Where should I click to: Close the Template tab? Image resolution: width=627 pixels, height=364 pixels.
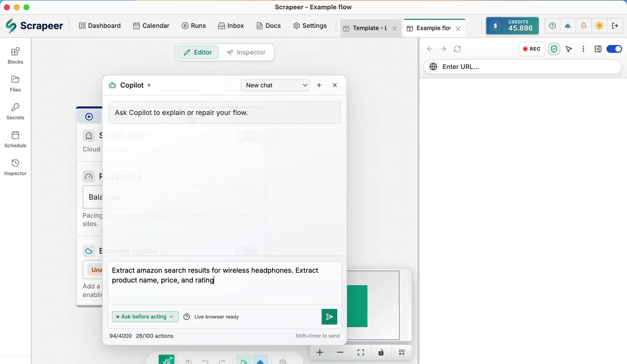point(394,28)
